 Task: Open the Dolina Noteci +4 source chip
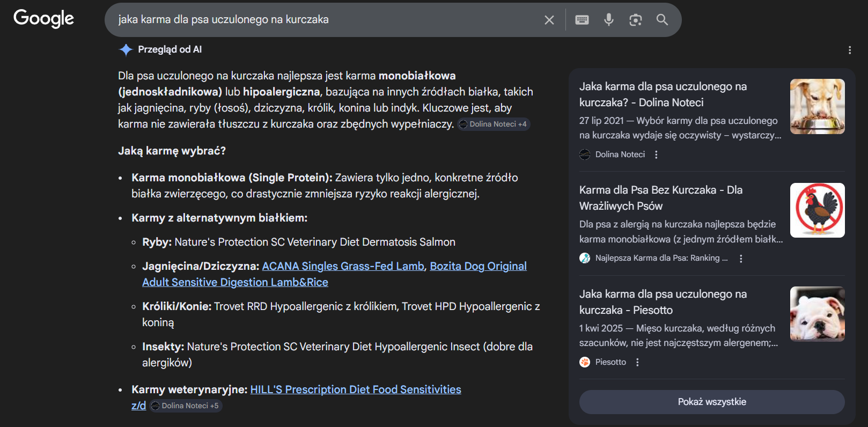click(494, 124)
